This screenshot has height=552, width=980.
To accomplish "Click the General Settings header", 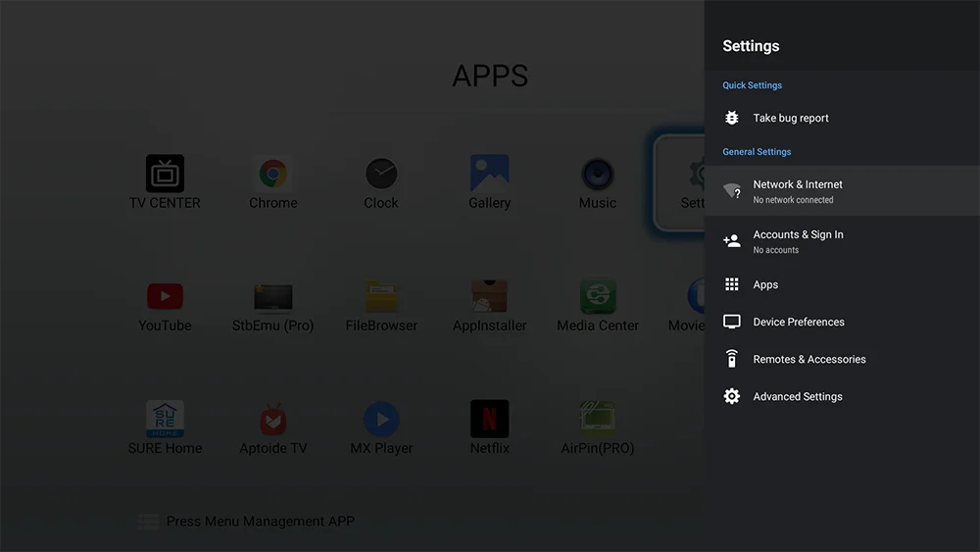I will click(x=757, y=151).
